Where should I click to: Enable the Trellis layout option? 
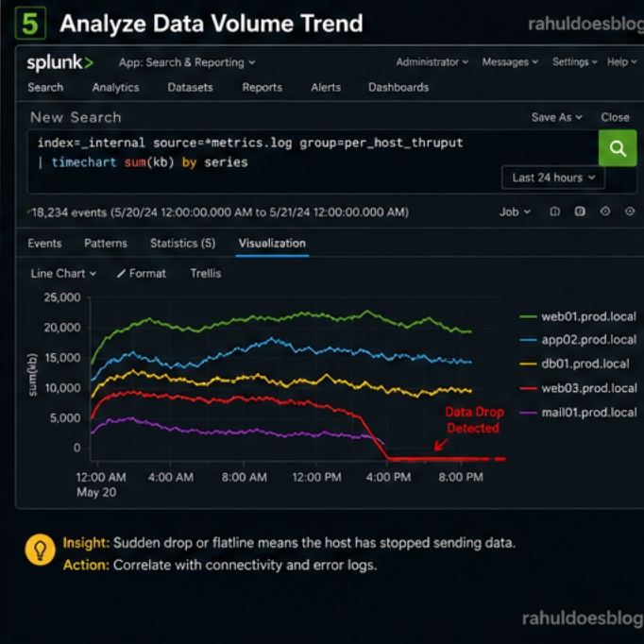(205, 274)
